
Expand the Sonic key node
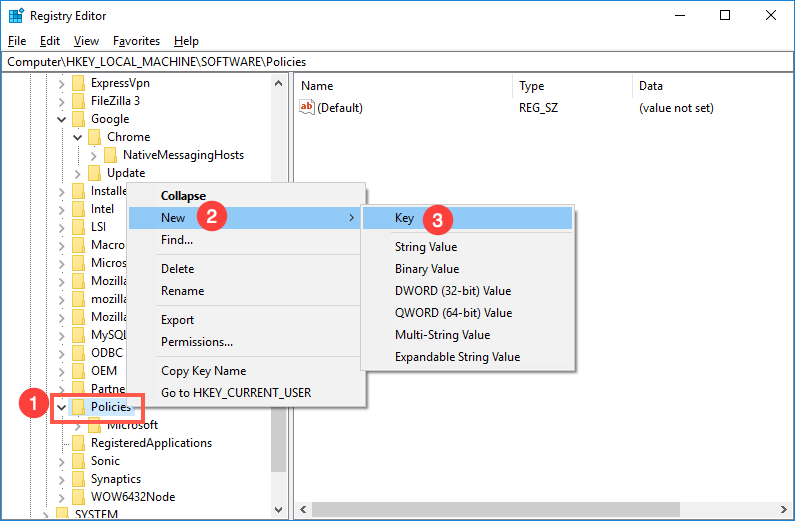tap(62, 461)
